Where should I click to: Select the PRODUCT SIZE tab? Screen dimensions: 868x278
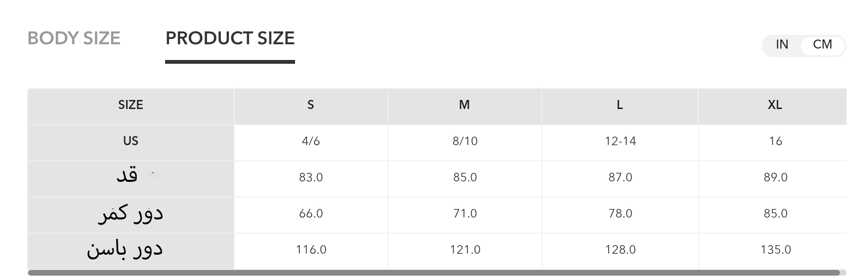coord(230,38)
